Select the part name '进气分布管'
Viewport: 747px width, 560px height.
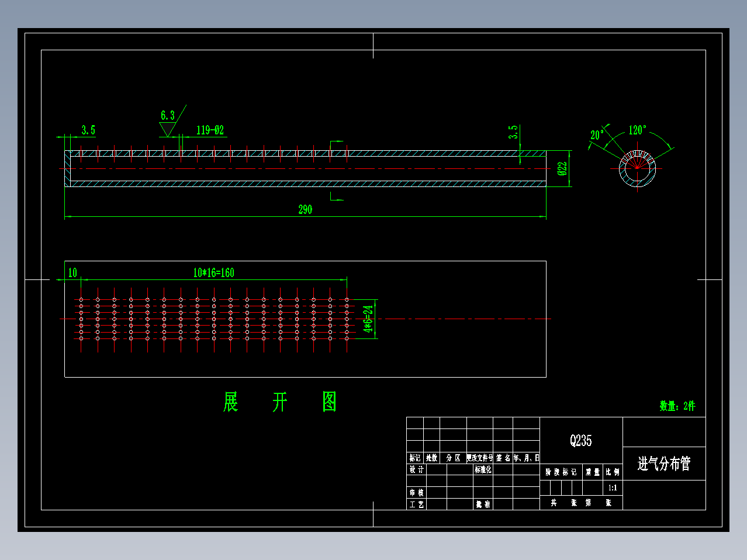click(664, 464)
